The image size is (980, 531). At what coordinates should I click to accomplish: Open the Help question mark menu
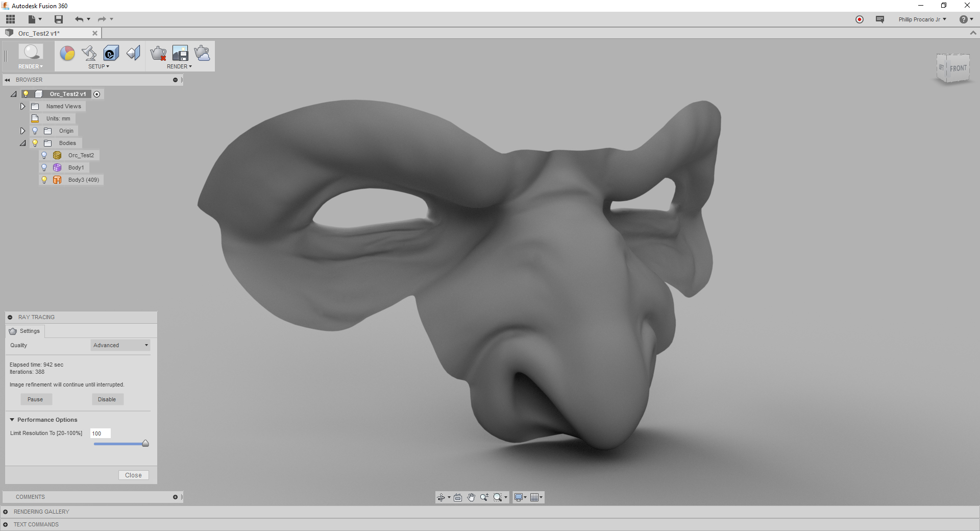tap(966, 19)
